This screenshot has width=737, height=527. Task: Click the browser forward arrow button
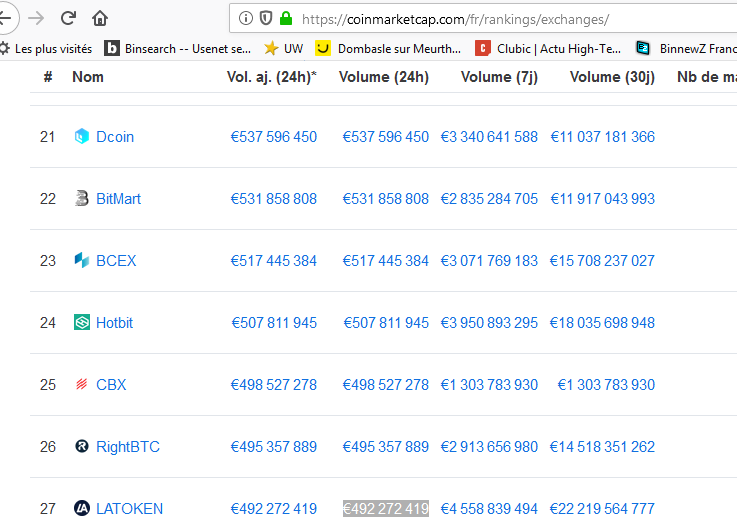(36, 18)
